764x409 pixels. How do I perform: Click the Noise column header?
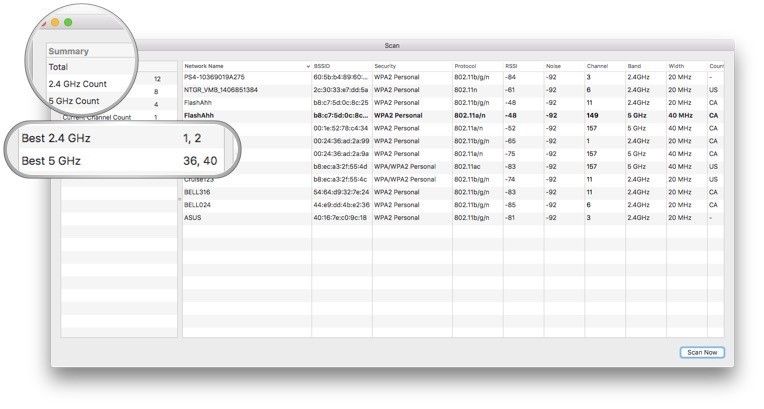(x=563, y=65)
